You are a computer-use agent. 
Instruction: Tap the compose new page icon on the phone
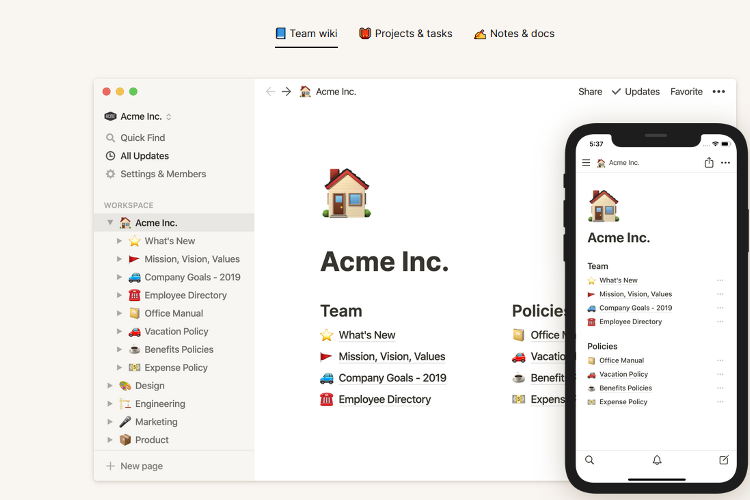point(724,460)
